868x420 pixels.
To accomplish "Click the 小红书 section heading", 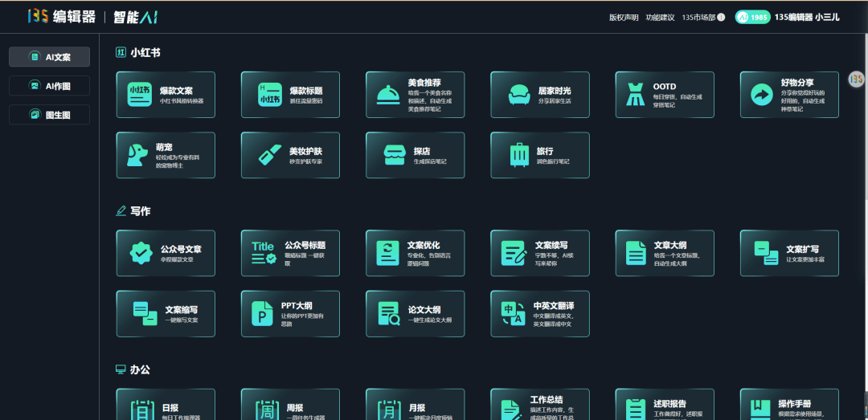I will click(145, 52).
